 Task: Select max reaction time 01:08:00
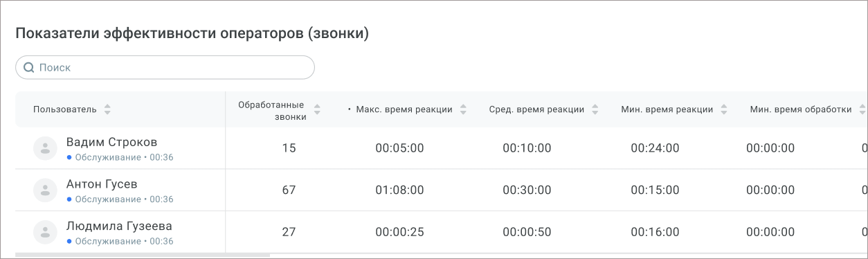pyautogui.click(x=399, y=190)
